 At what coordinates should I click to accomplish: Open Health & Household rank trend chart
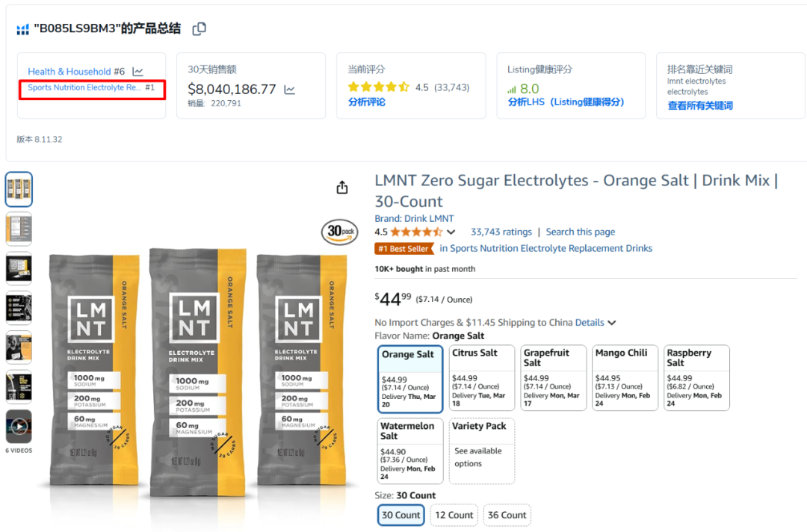(138, 72)
